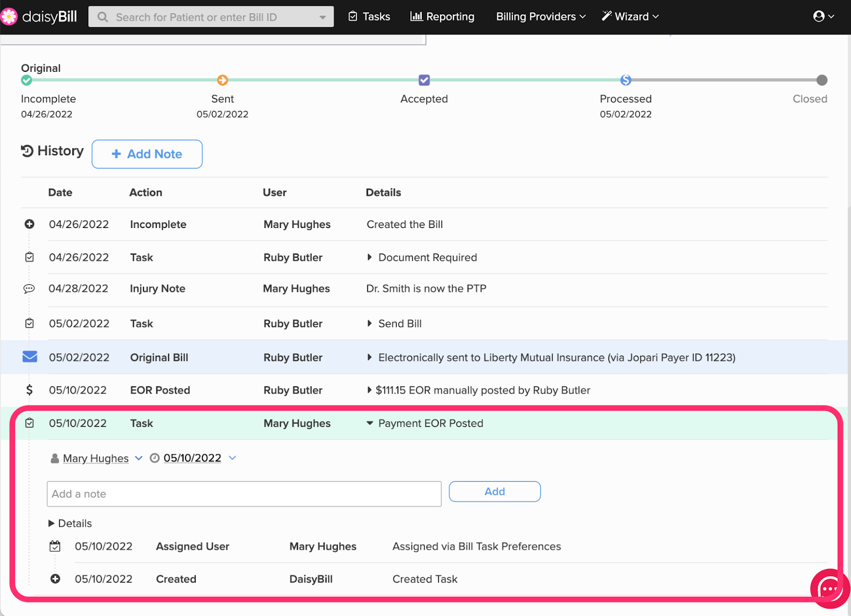This screenshot has width=851, height=616.
Task: Click the 05/10/2022 due date link
Action: pos(192,458)
